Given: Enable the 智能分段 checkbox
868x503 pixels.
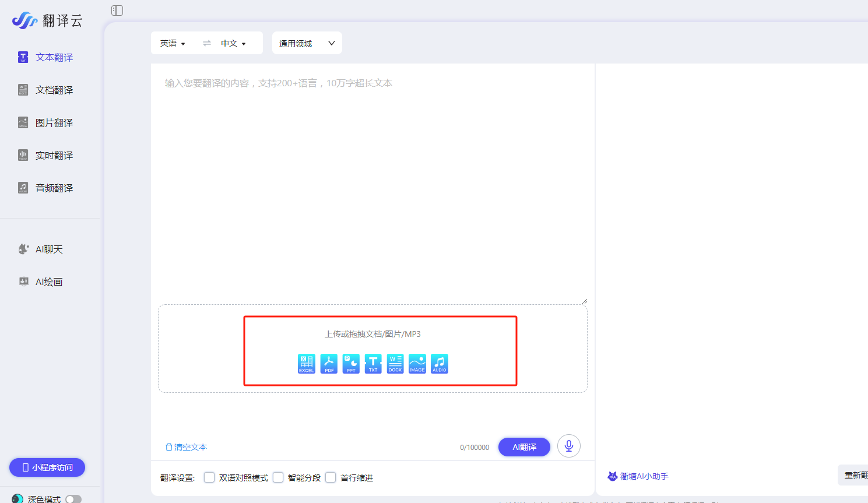Looking at the screenshot, I should [278, 477].
